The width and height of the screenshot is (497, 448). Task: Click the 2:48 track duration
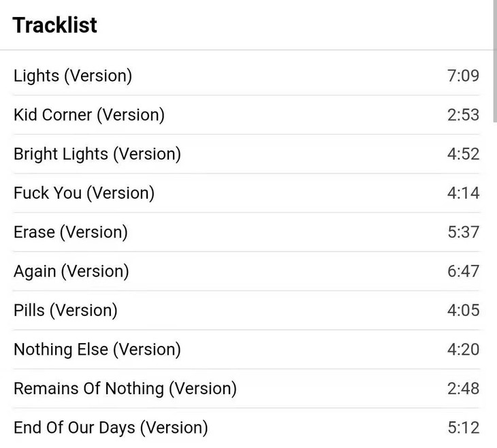tap(463, 389)
